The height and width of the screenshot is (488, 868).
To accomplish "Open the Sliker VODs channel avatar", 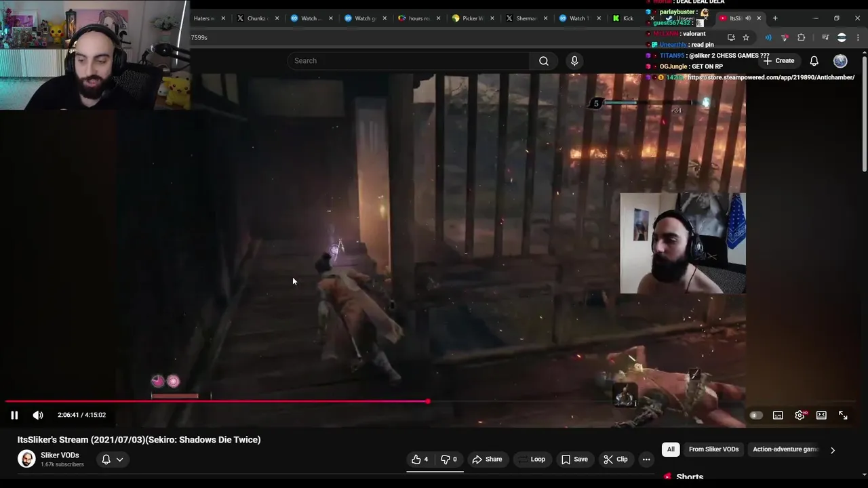I will click(x=26, y=459).
